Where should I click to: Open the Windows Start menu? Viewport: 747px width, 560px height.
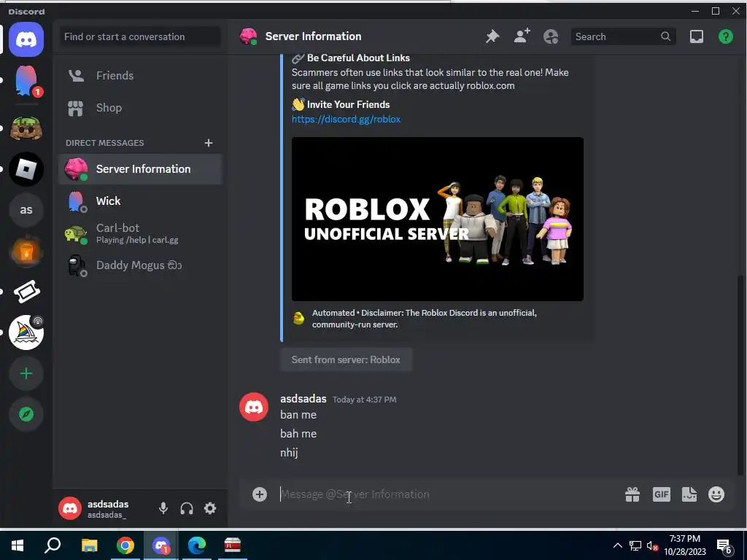point(18,545)
